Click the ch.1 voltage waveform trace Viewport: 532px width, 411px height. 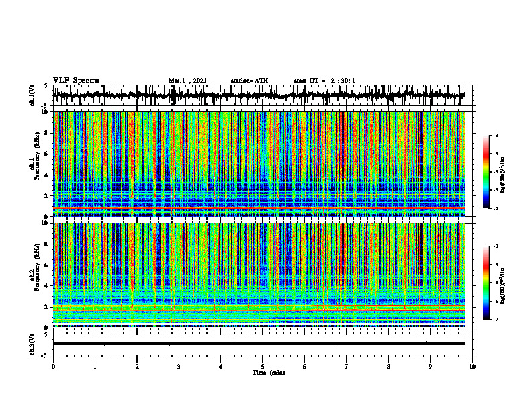point(259,95)
